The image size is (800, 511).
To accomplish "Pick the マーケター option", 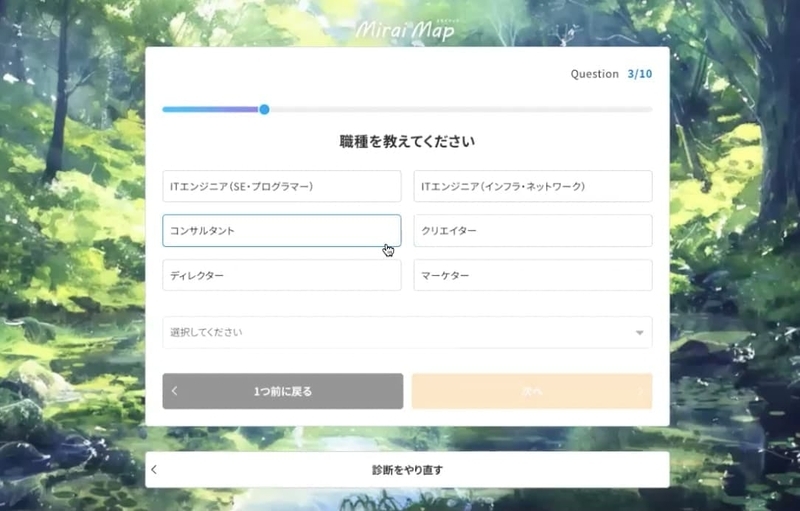I will pos(533,275).
